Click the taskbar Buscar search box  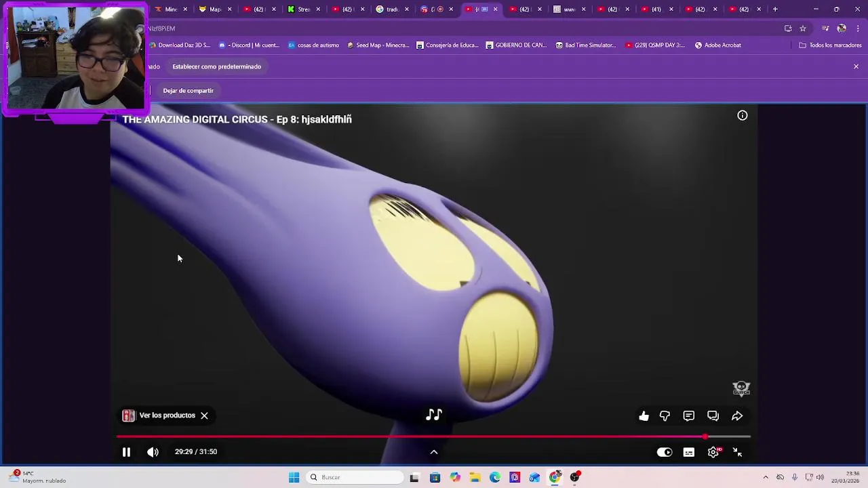(355, 478)
